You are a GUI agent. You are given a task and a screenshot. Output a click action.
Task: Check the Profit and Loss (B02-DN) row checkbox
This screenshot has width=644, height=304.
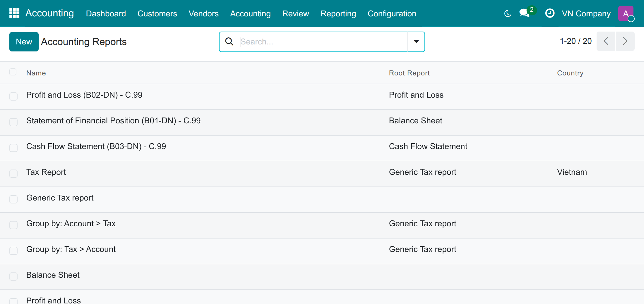click(x=13, y=96)
